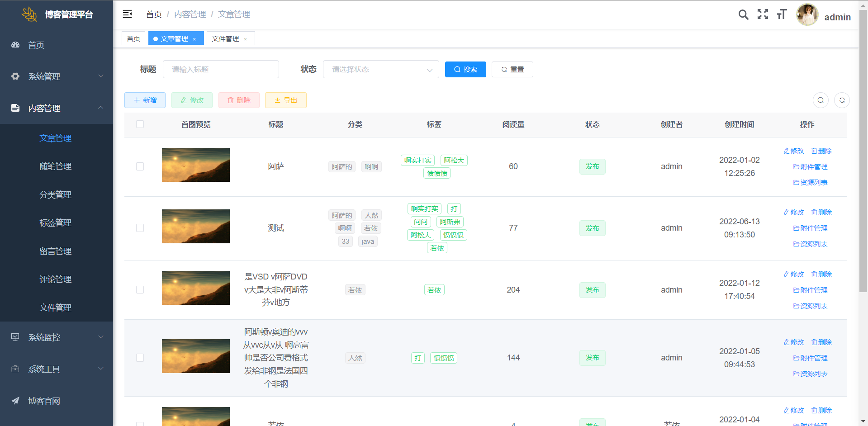Image resolution: width=868 pixels, height=426 pixels.
Task: Click the 标题 input field
Action: click(x=221, y=70)
